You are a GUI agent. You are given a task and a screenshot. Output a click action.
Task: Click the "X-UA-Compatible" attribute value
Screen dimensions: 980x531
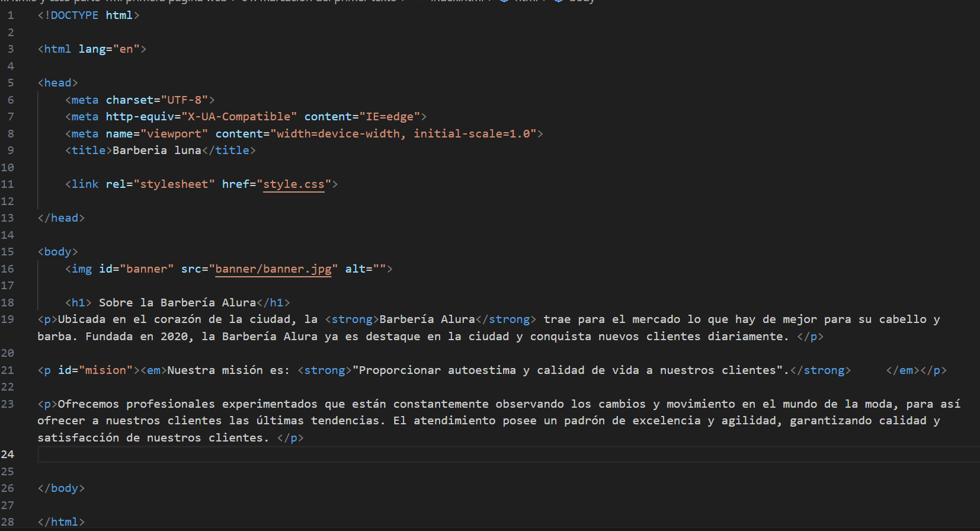tap(239, 117)
